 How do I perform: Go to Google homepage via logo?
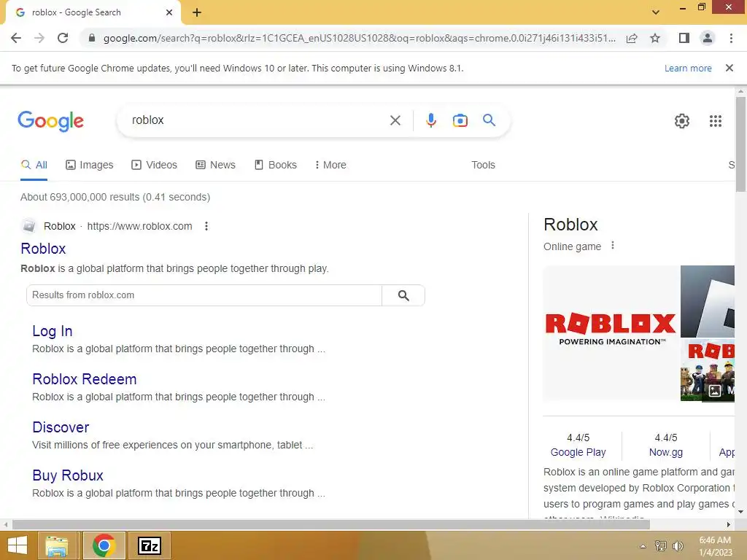[50, 121]
